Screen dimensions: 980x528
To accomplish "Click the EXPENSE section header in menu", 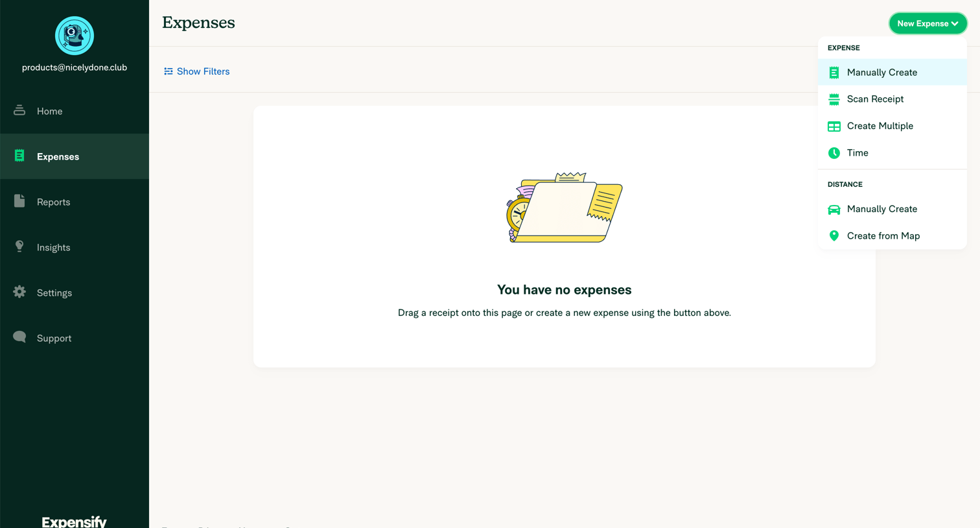I will point(843,48).
